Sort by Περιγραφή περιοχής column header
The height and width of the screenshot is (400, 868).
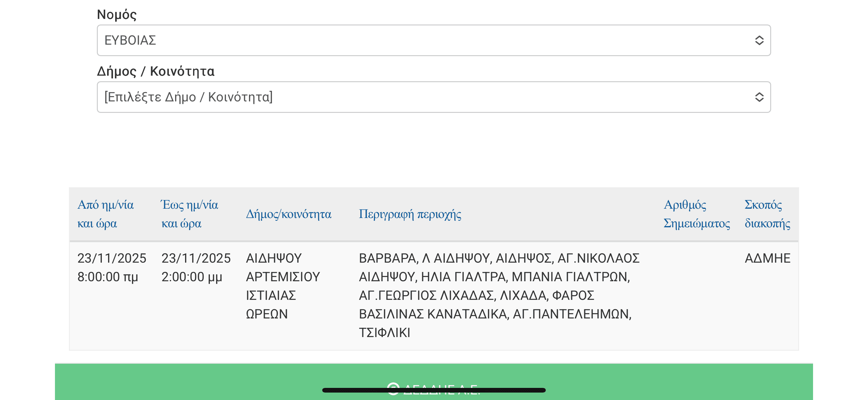[410, 214]
